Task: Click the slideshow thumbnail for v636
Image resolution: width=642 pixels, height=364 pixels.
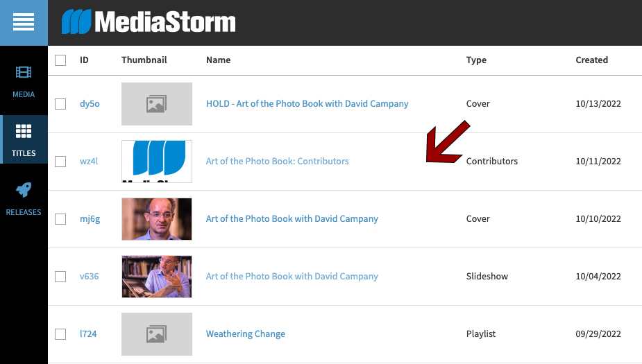Action: tap(156, 277)
